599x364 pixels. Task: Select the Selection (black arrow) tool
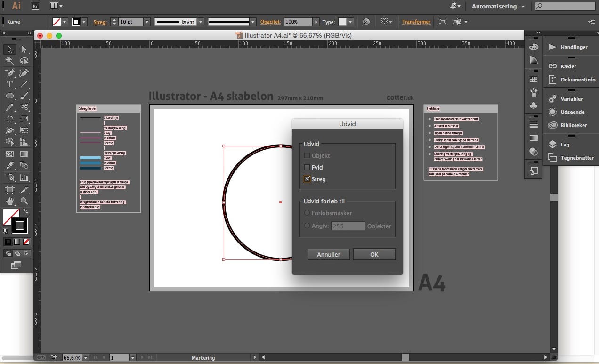[9, 49]
